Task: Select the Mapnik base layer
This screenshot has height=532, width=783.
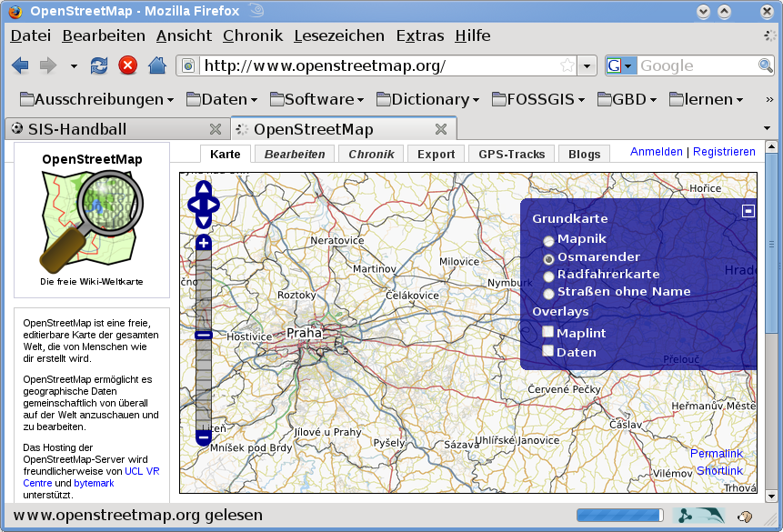Action: click(548, 241)
